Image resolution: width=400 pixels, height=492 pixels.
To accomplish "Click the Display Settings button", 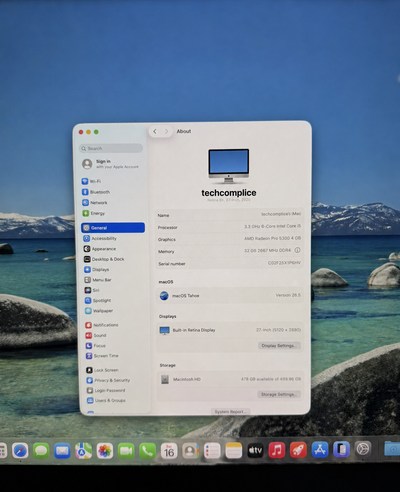I will (279, 346).
